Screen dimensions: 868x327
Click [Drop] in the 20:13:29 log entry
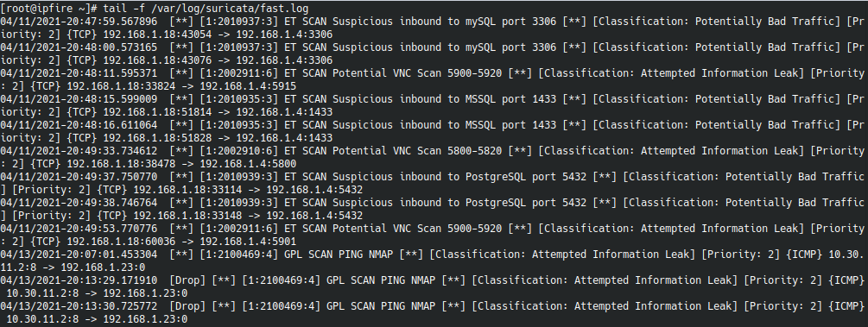click(189, 280)
